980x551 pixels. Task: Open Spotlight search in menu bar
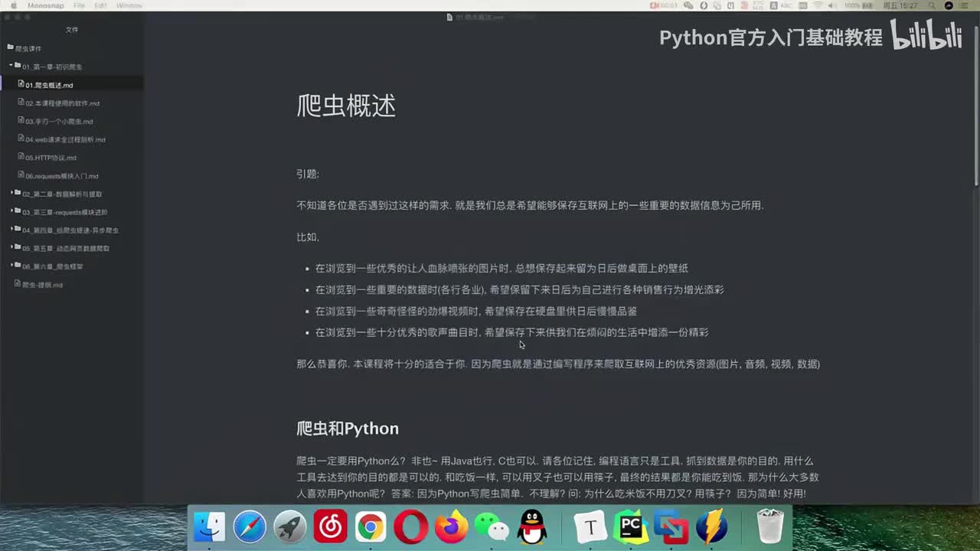[x=930, y=5]
